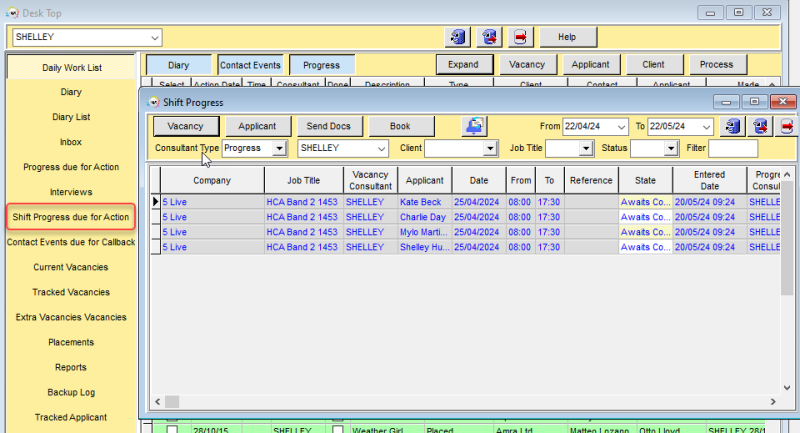Select applicant Mylo Marti... cell
The height and width of the screenshot is (433, 800).
tap(424, 232)
